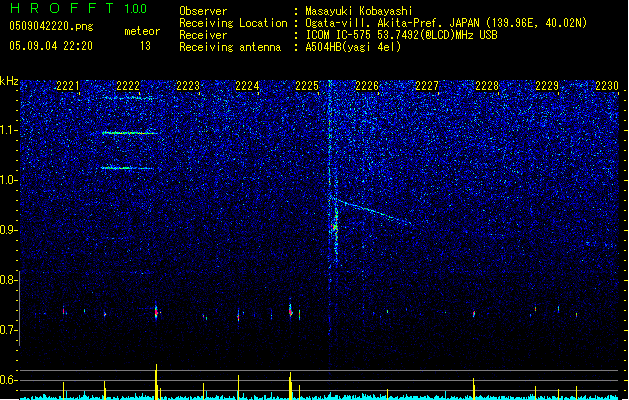
Task: Click the horizontal echo trace near 1.02 kHz
Action: coord(127,168)
